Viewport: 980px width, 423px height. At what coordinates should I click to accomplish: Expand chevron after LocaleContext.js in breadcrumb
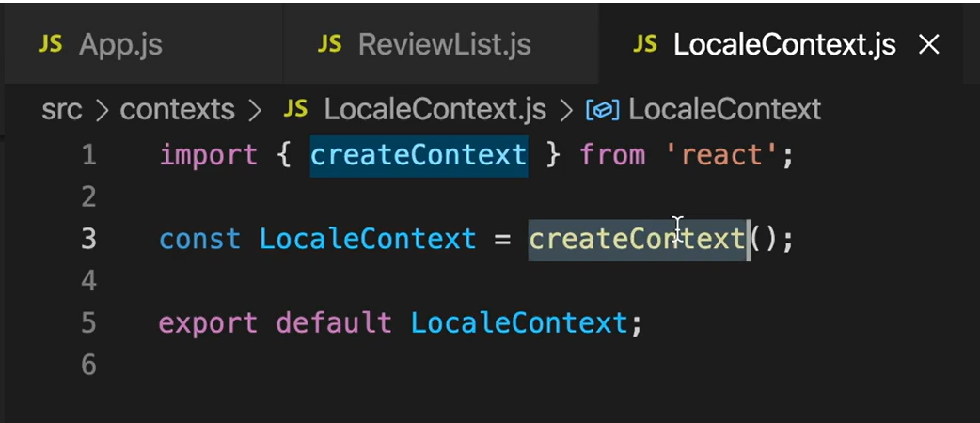[x=565, y=111]
